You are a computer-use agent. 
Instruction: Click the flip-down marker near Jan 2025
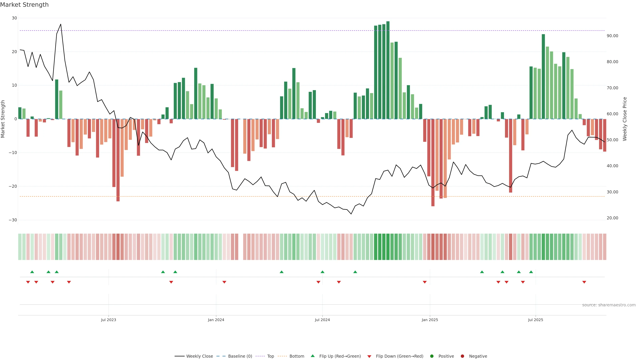click(x=424, y=282)
